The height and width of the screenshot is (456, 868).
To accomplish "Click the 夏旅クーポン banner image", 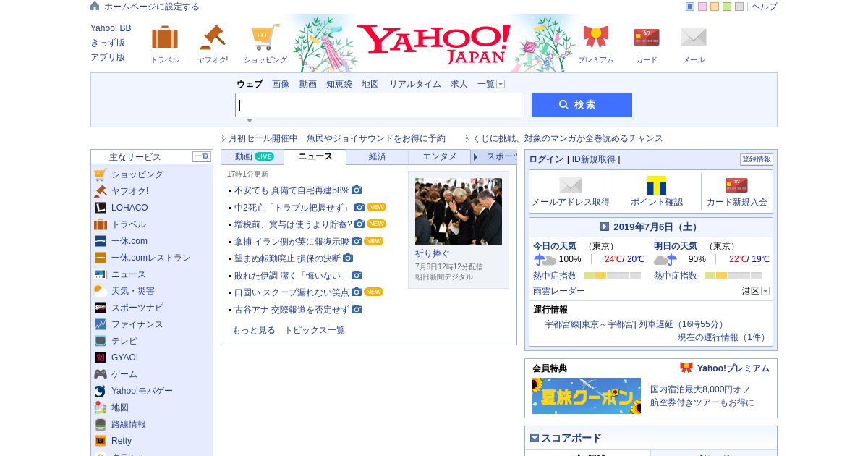I will [587, 396].
